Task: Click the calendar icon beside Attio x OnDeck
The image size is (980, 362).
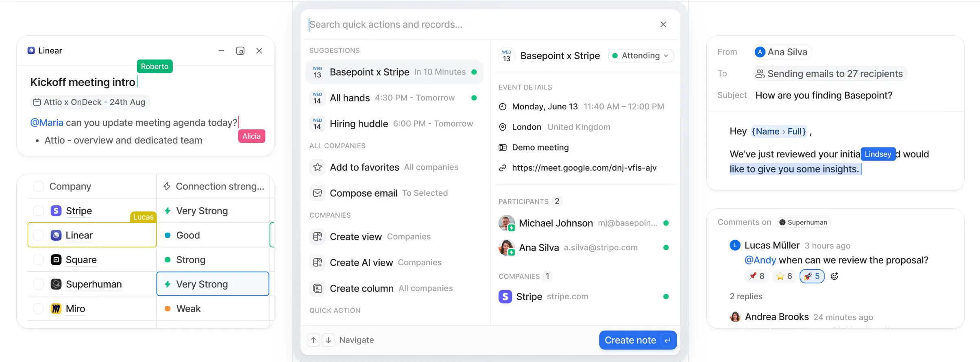Action: (37, 102)
